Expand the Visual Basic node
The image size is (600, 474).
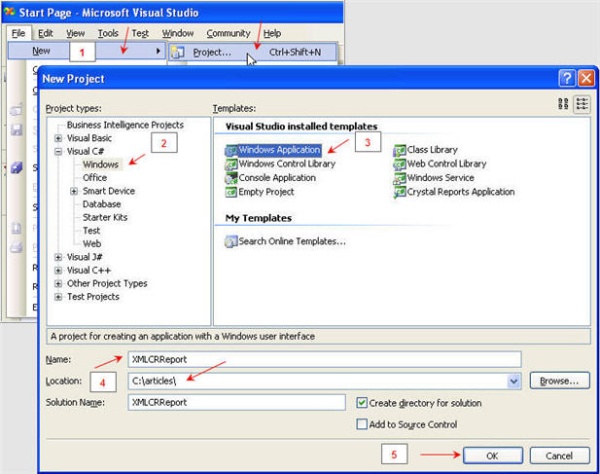[x=58, y=138]
